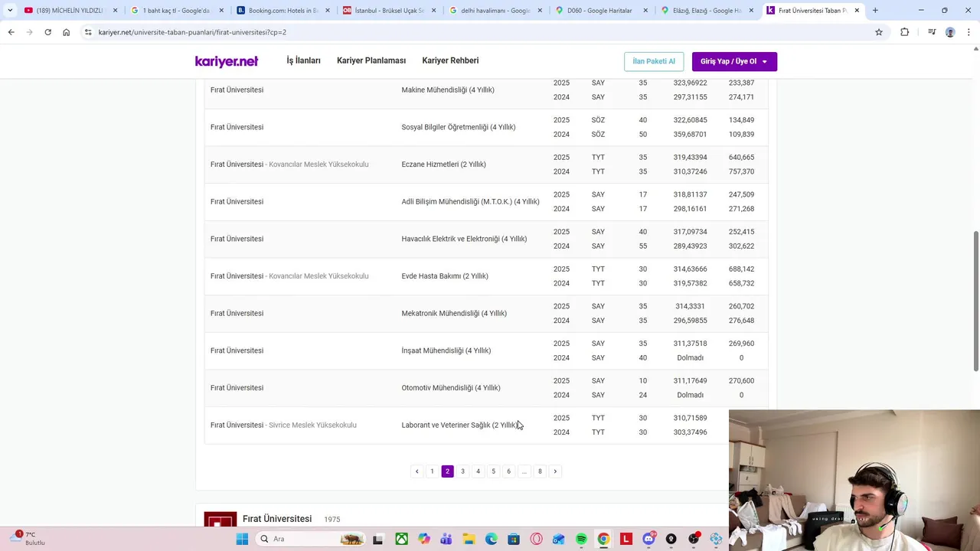Switch to the MİCHELİN YILDIZLI YouTube tab
Image resolution: width=980 pixels, height=551 pixels.
click(x=69, y=11)
